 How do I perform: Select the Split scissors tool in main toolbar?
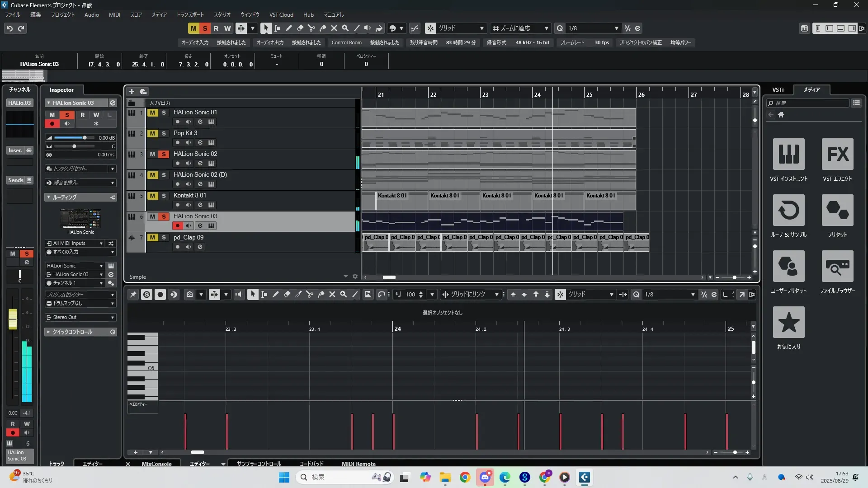pyautogui.click(x=311, y=28)
